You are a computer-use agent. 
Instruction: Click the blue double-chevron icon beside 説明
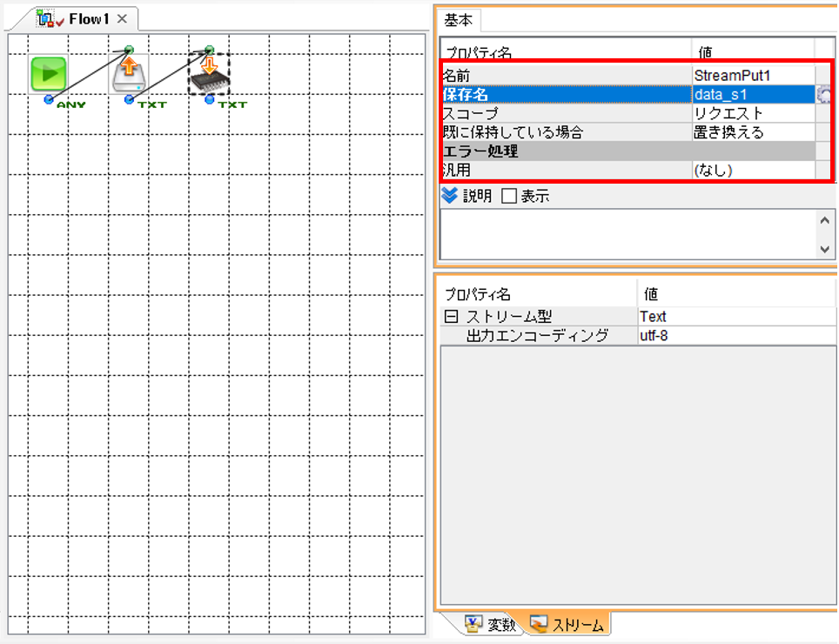pos(449,195)
